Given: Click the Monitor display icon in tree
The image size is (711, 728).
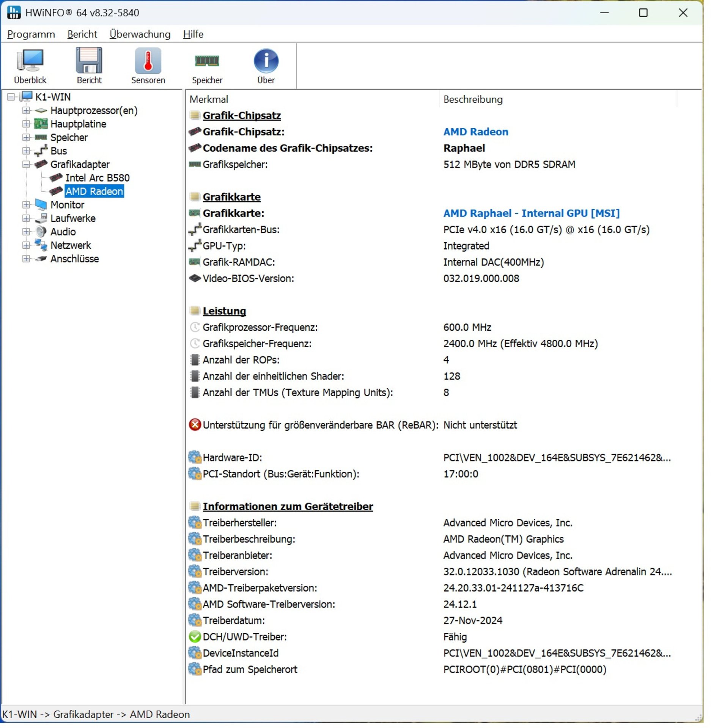Looking at the screenshot, I should coord(41,205).
